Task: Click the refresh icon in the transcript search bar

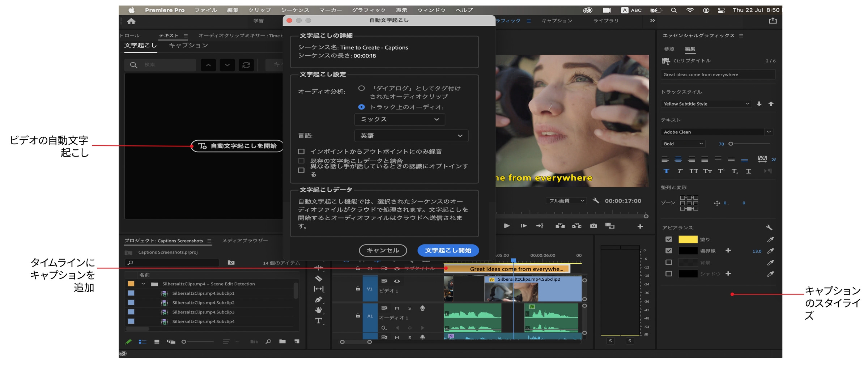Action: point(246,65)
